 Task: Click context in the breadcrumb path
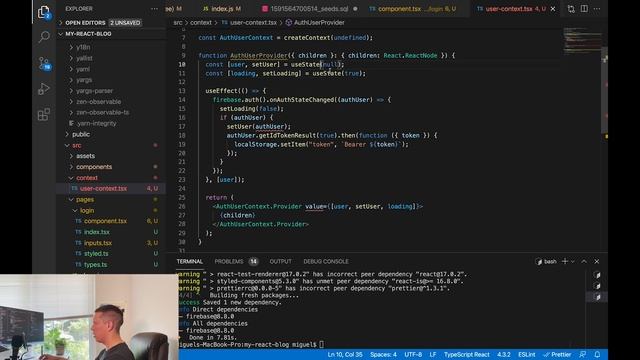point(201,22)
